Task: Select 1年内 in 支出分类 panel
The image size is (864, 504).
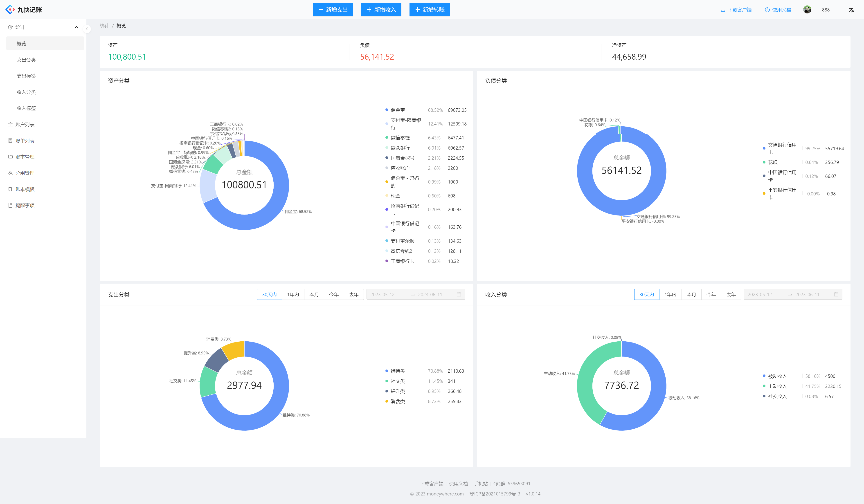Action: tap(293, 294)
